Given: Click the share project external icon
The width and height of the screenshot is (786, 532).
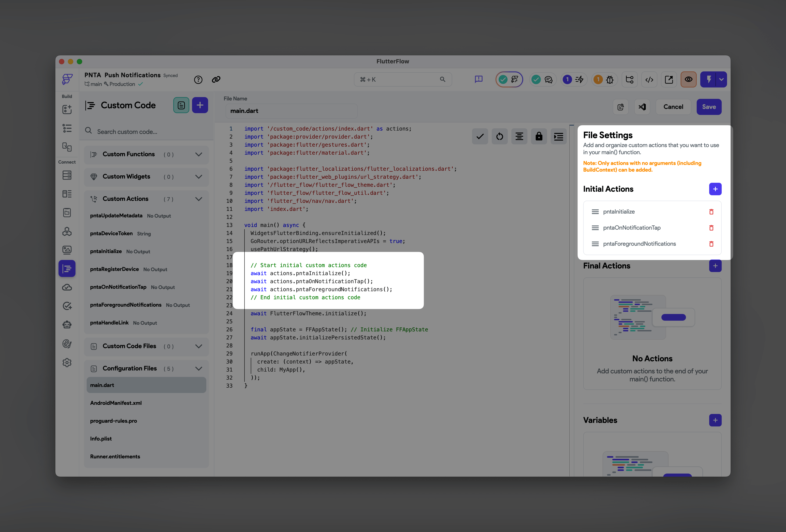Looking at the screenshot, I should click(669, 79).
